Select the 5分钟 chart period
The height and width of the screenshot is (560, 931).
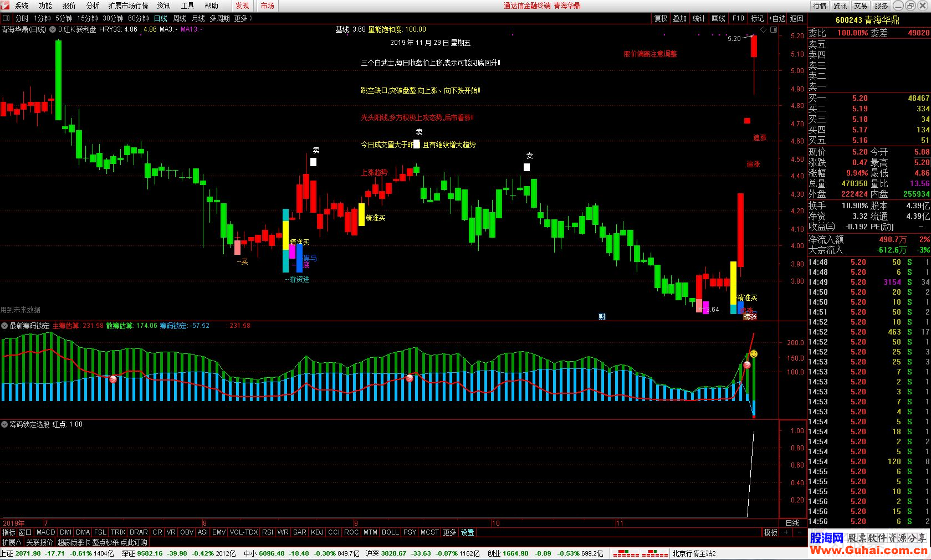coord(64,18)
